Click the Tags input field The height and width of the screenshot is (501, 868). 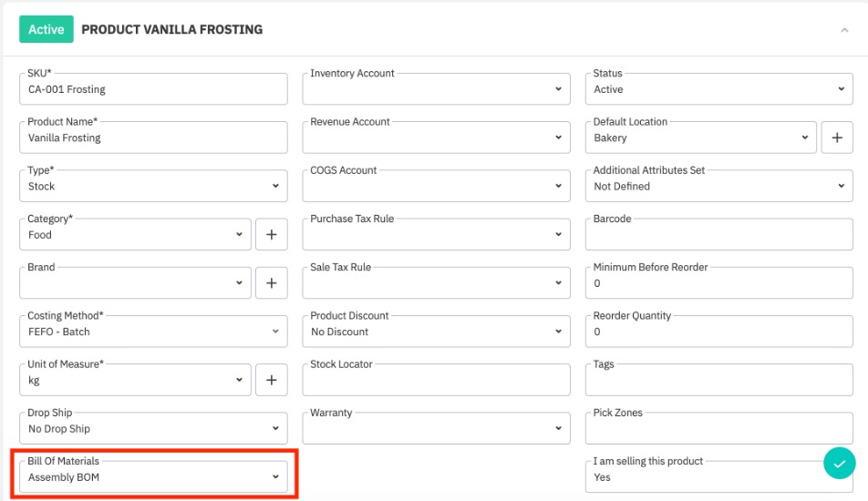click(718, 381)
